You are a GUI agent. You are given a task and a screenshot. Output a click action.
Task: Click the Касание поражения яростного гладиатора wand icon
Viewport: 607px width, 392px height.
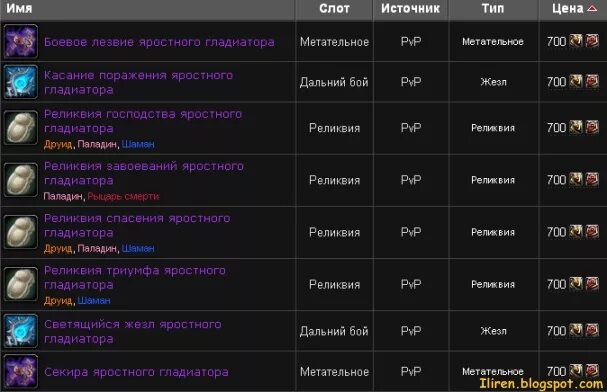pyautogui.click(x=21, y=82)
